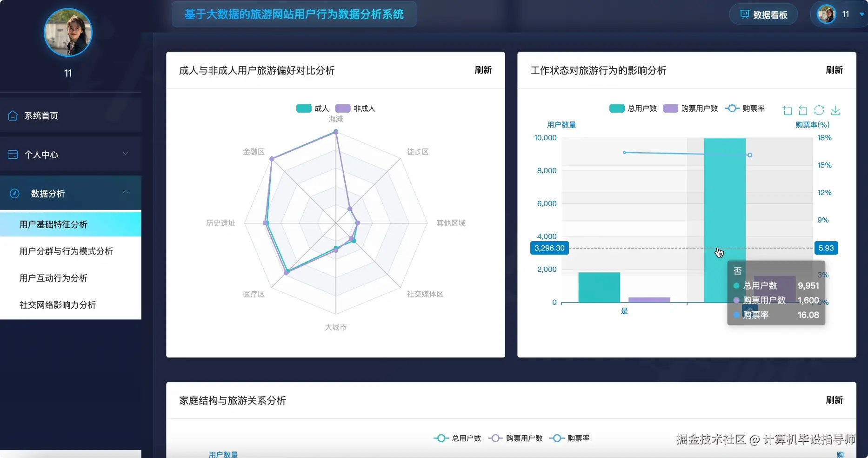The image size is (868, 458).
Task: Click the small avatar in the top bar
Action: coord(827,14)
